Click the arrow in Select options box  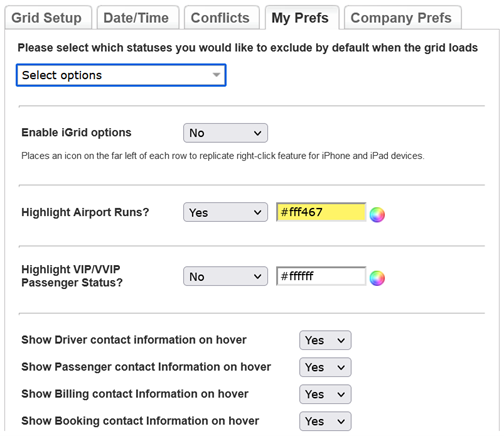pos(216,75)
